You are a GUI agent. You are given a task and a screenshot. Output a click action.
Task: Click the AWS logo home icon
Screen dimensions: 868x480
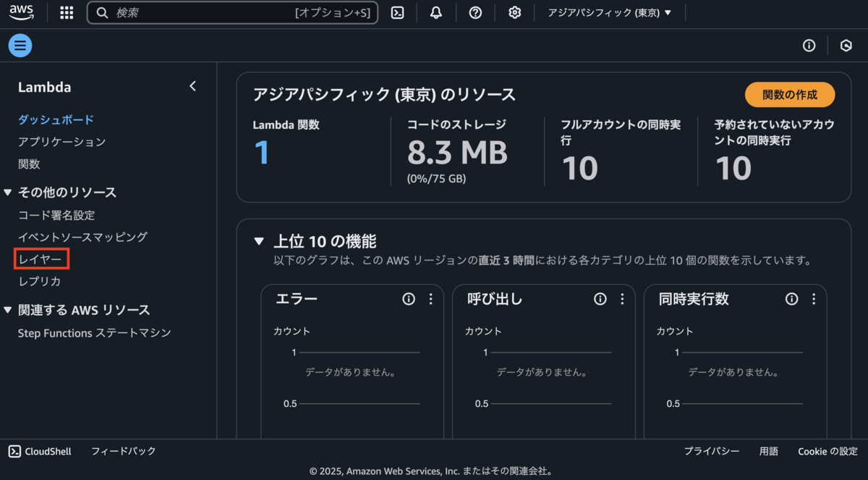[22, 12]
